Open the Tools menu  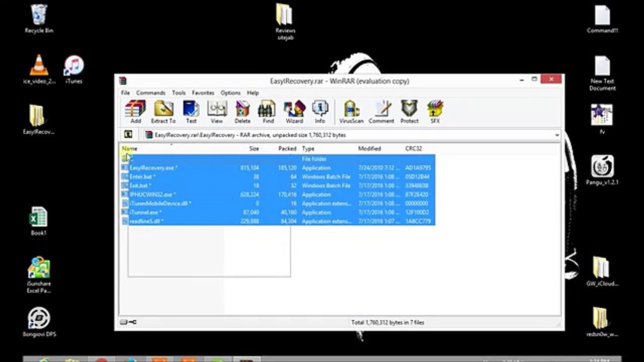[x=179, y=93]
